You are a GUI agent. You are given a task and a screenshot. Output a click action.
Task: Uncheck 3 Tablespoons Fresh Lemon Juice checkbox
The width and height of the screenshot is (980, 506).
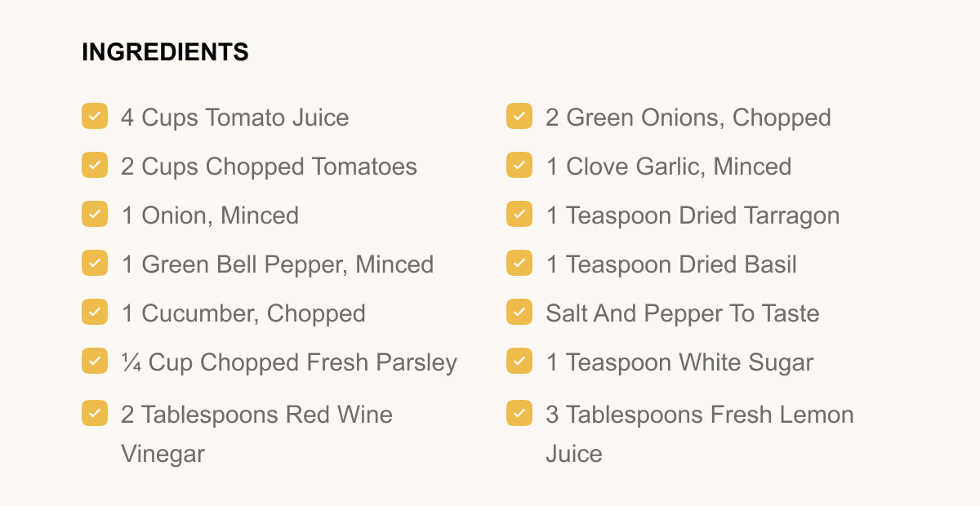[519, 413]
